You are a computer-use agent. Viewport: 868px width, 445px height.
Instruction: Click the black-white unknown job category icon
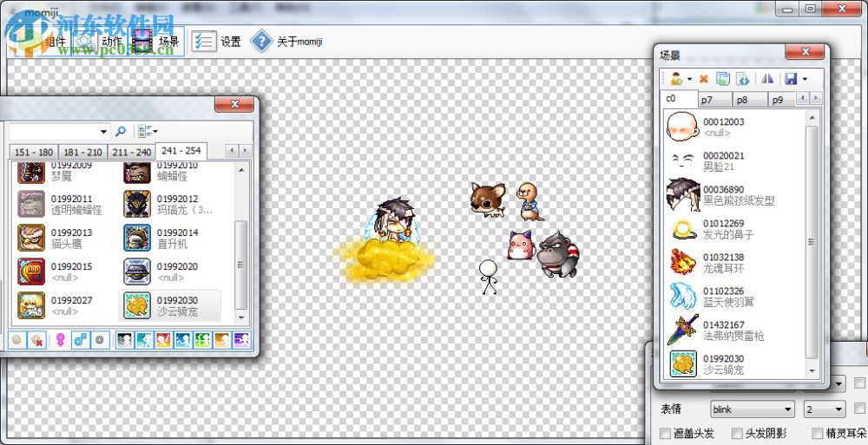coord(124,340)
